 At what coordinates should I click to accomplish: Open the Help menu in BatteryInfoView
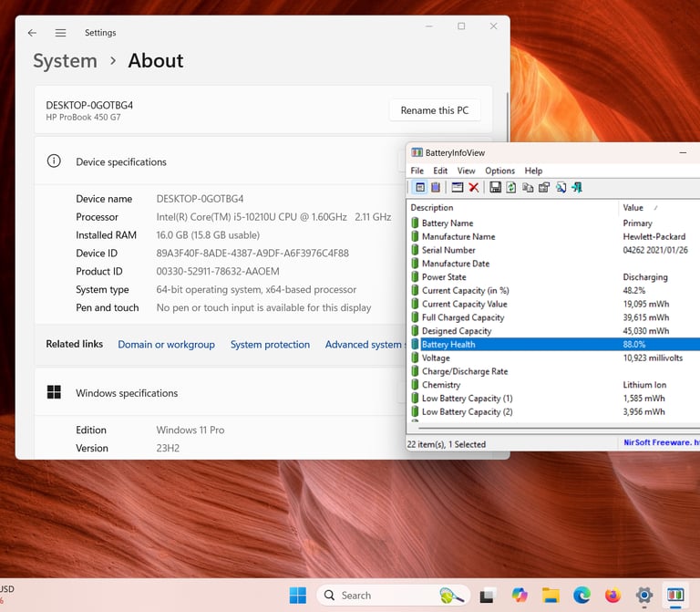[x=533, y=171]
